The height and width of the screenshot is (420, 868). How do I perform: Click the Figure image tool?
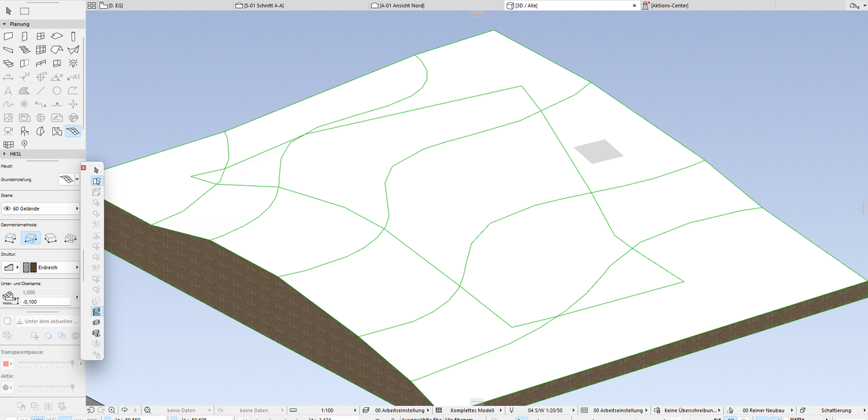point(8,117)
